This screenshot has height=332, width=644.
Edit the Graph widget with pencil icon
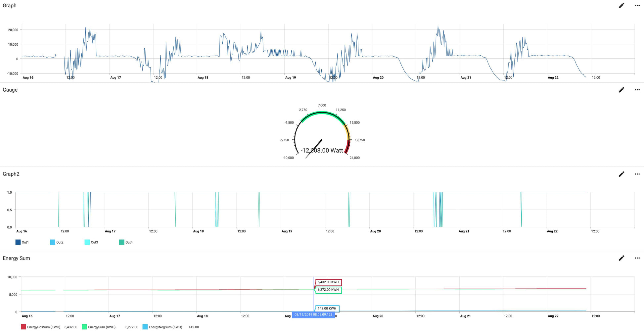click(x=621, y=6)
